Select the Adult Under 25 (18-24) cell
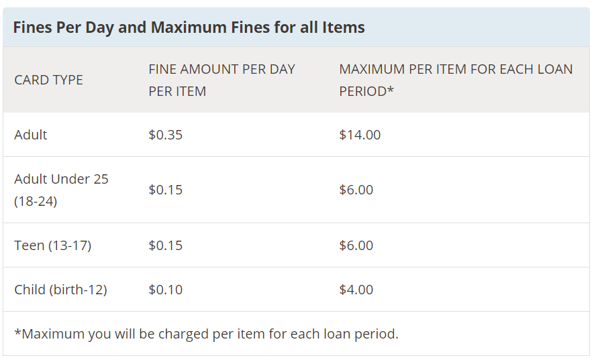Screen dimensions: 594x364 [61, 190]
